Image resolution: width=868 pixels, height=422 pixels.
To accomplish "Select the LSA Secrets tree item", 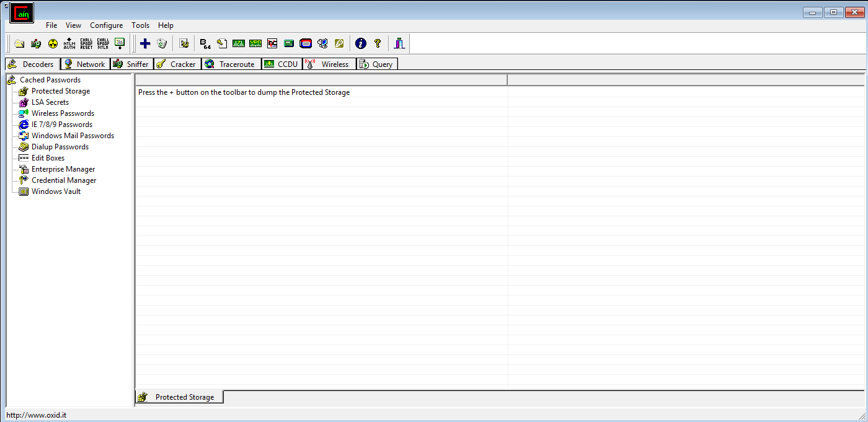I will 50,102.
